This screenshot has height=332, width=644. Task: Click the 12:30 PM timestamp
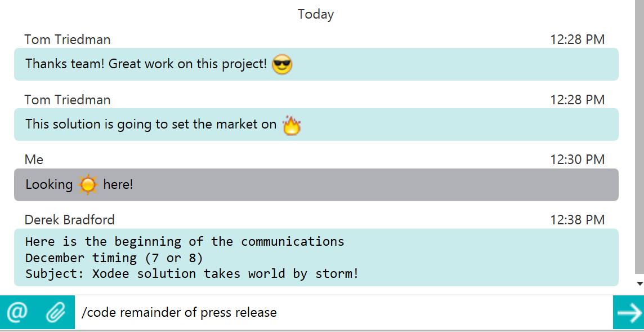578,160
